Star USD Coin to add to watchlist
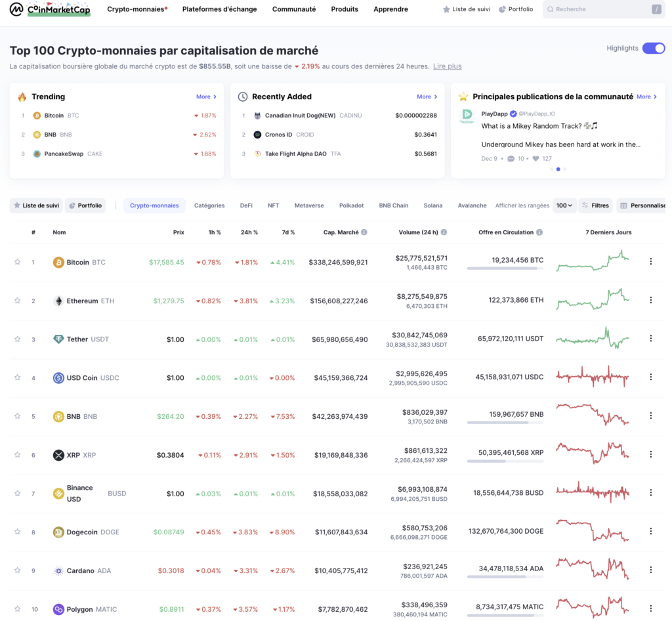 click(17, 377)
